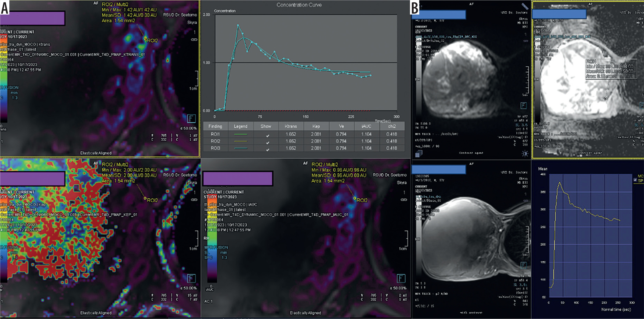This screenshot has width=644, height=319.
Task: Click the brightness windowing icon in the diffusion view
Action: point(525,153)
